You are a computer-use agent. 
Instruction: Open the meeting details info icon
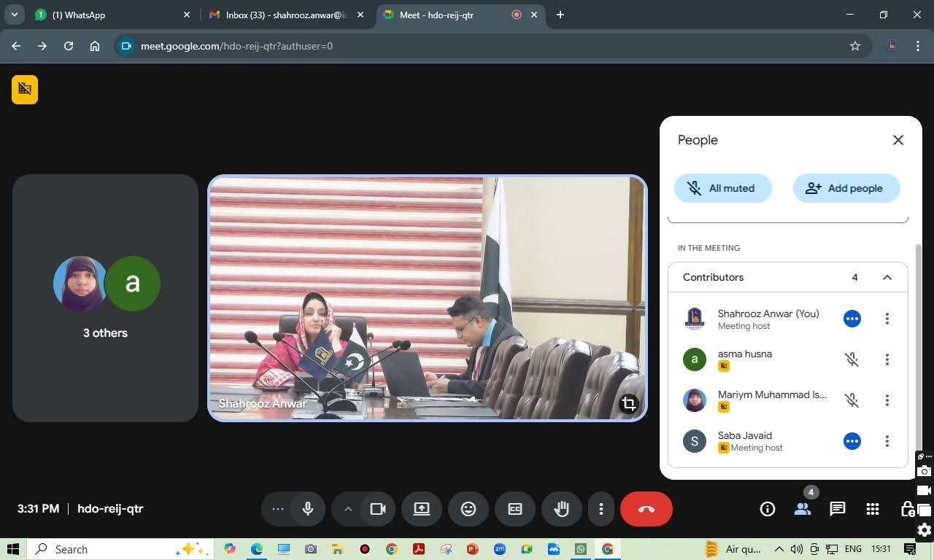[x=767, y=509]
